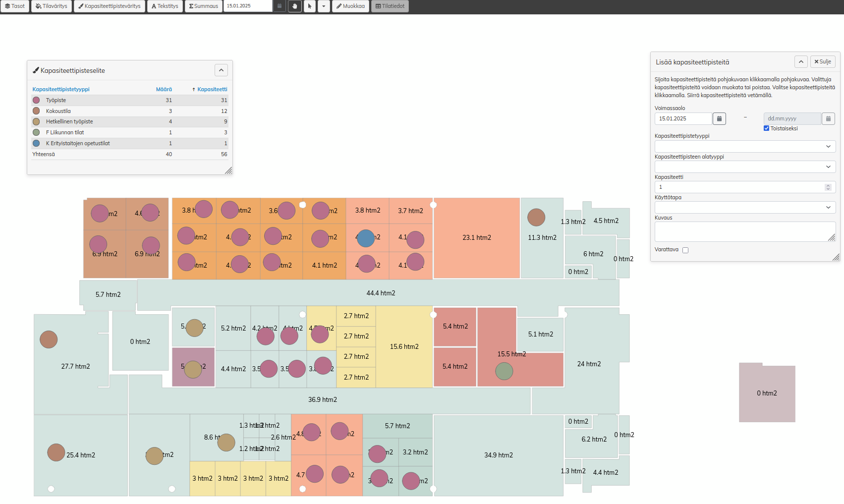Close panel with Sulje button
844x504 pixels.
coord(823,62)
